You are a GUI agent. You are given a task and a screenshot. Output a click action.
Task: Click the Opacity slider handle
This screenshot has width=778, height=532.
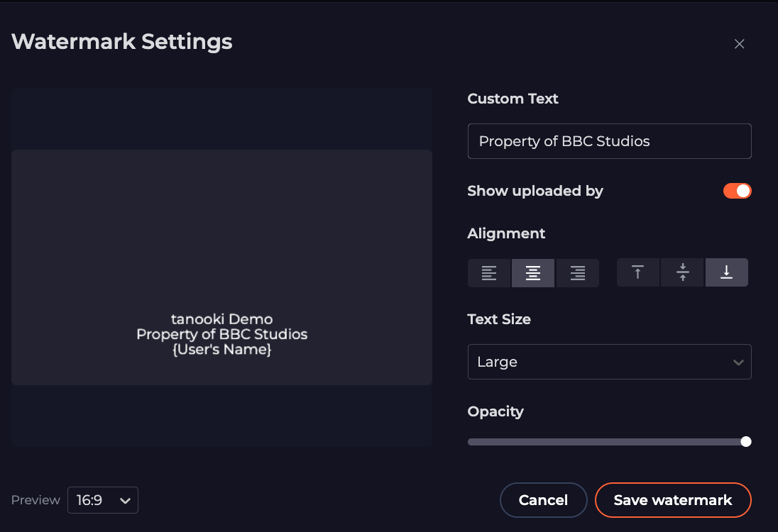pos(745,442)
